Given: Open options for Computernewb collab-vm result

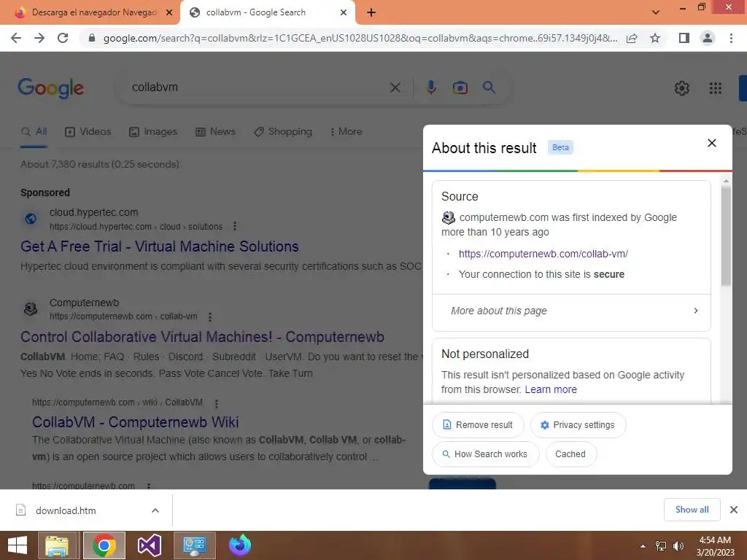Looking at the screenshot, I should [x=209, y=316].
